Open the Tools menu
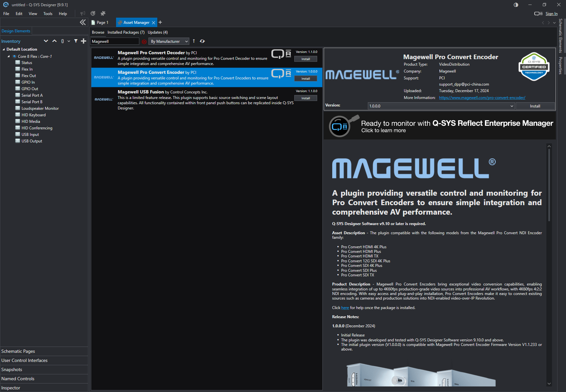 click(48, 14)
